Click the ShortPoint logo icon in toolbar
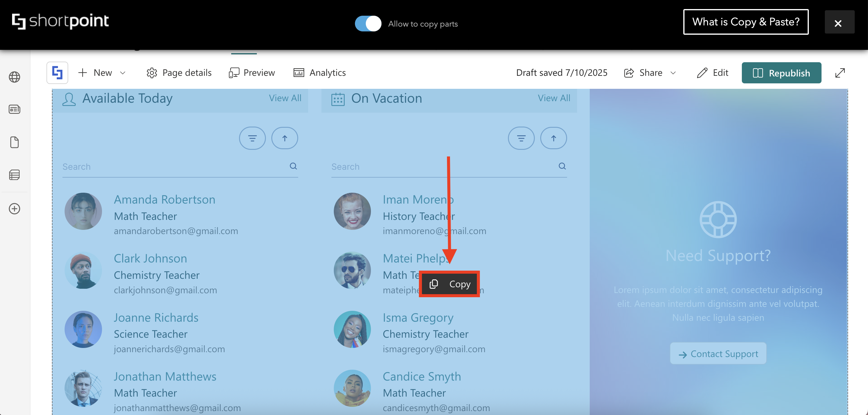868x415 pixels. point(57,72)
